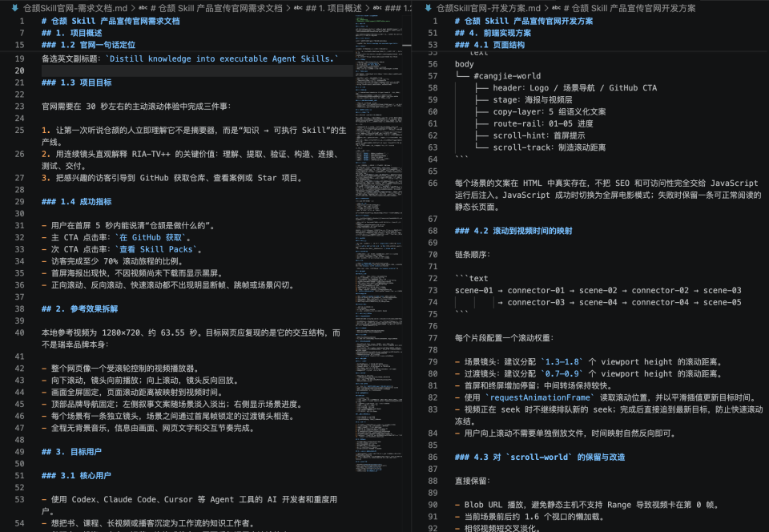The height and width of the screenshot is (532, 769).
Task: Click text 链条顺序:
Action: coord(473,255)
